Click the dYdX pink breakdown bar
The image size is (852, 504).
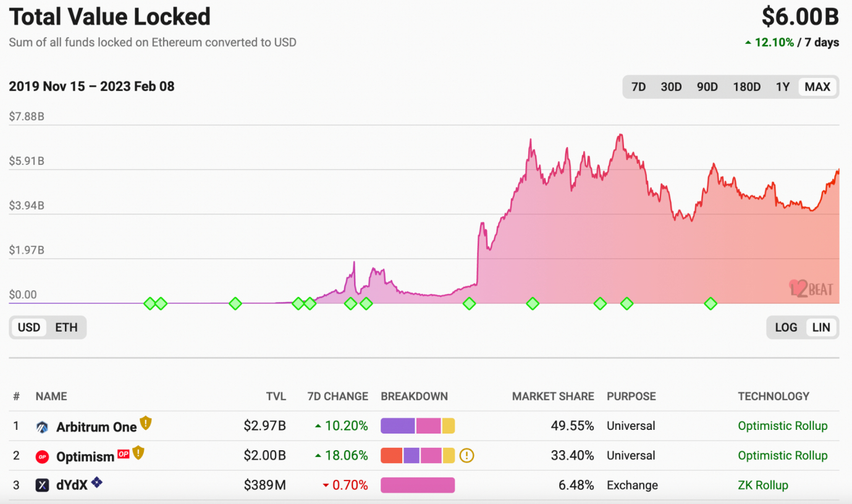[x=417, y=485]
